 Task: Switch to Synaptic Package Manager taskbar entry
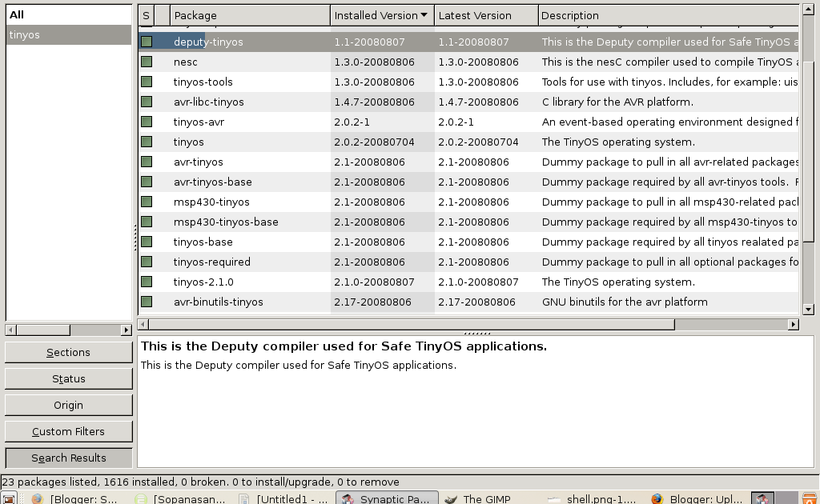pos(387,498)
